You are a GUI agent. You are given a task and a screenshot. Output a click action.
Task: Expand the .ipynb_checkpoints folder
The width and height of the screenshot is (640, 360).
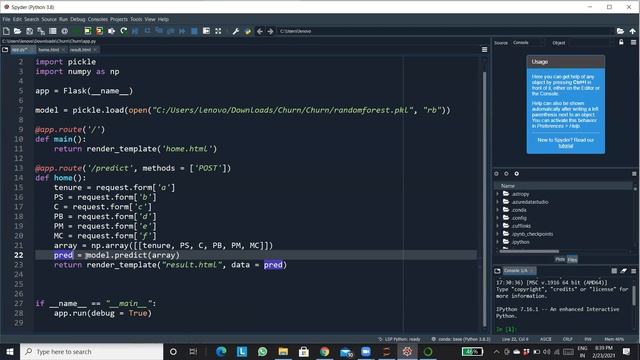click(497, 234)
